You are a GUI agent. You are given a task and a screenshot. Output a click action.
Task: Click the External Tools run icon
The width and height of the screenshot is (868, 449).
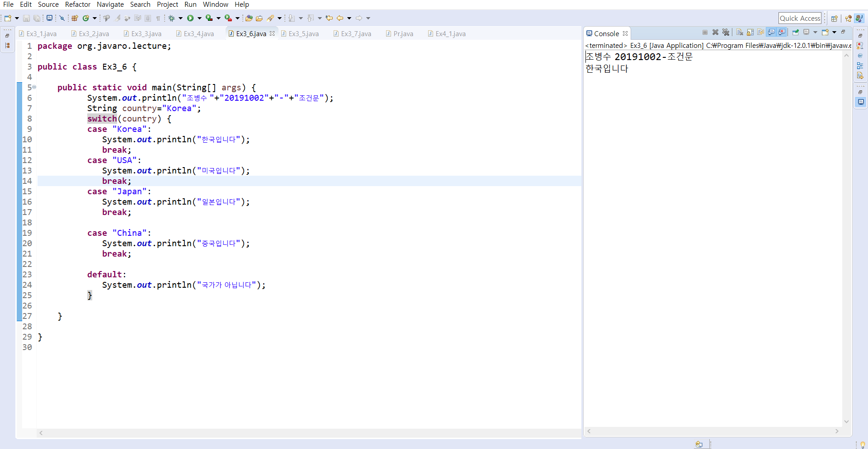coord(228,18)
